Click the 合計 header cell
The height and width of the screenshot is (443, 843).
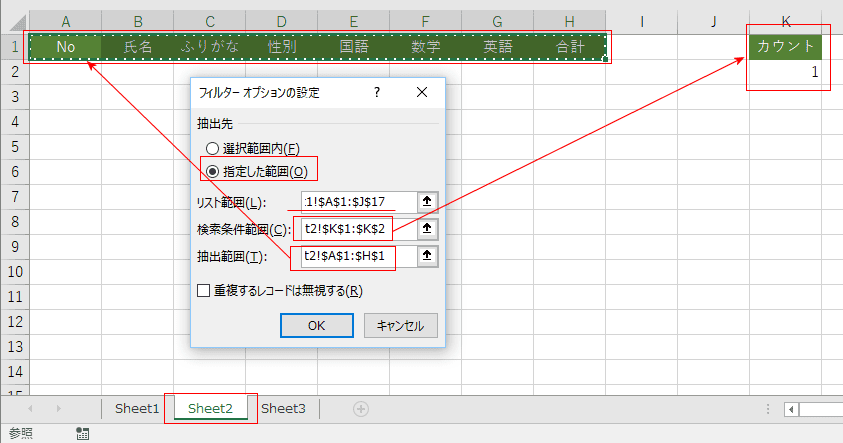tap(570, 47)
